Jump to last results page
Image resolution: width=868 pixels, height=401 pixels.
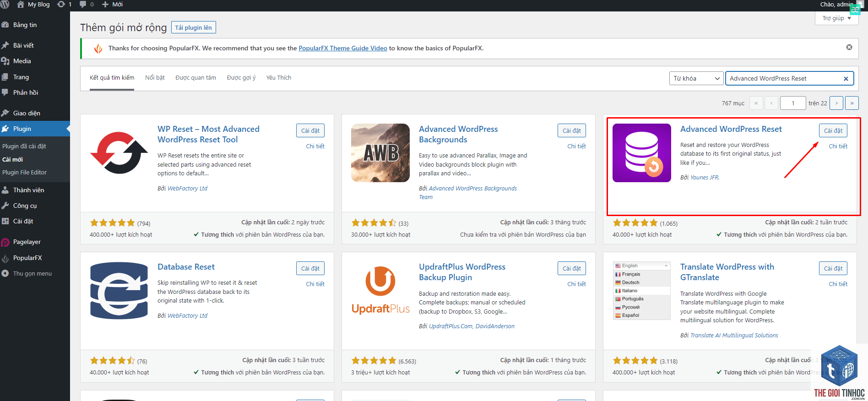click(x=852, y=103)
